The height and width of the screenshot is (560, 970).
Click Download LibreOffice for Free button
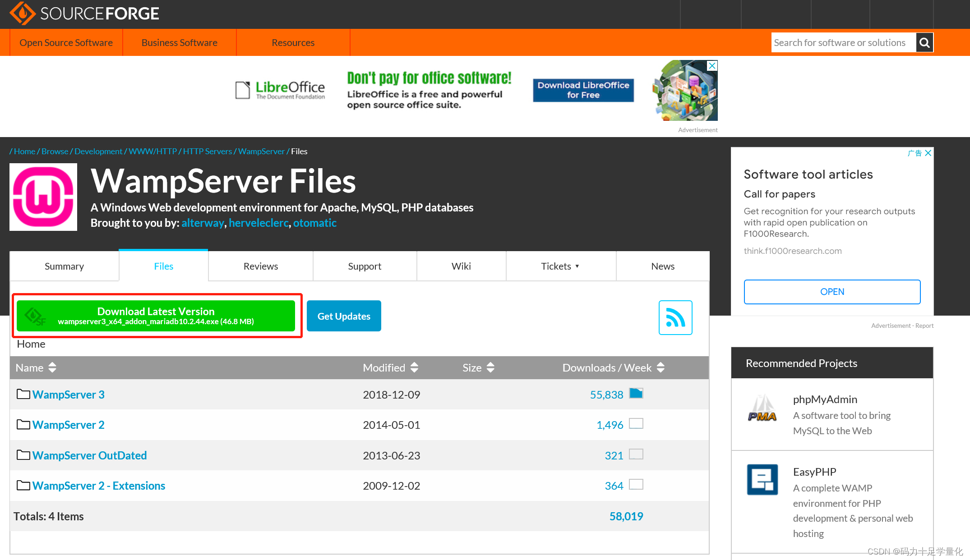(x=583, y=90)
